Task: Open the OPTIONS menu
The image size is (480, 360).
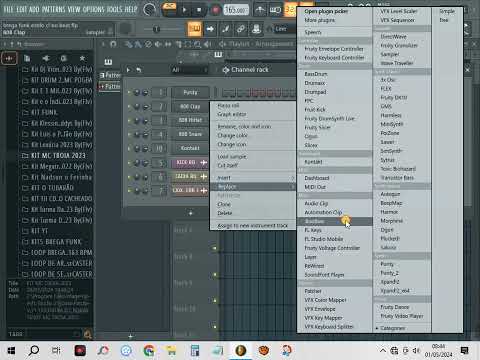Action: point(94,9)
